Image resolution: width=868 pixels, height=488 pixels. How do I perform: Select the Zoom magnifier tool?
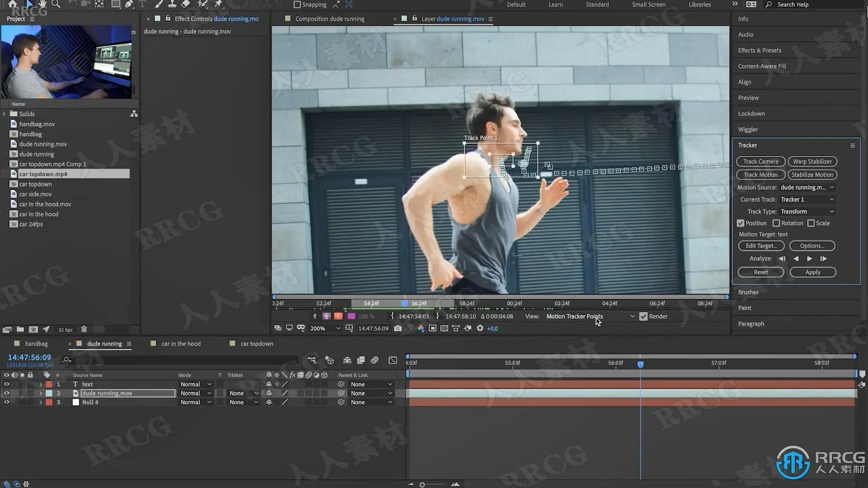click(56, 4)
